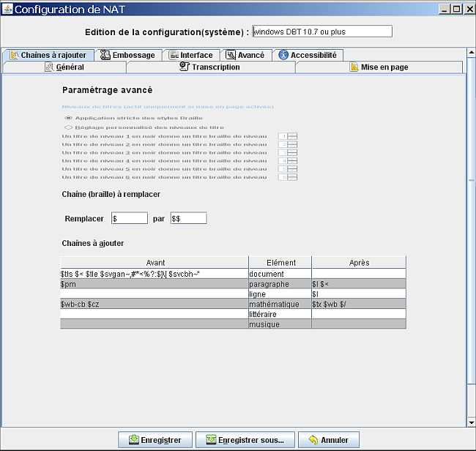476x451 pixels.
Task: Click the Transcription tab icon
Action: pos(185,67)
